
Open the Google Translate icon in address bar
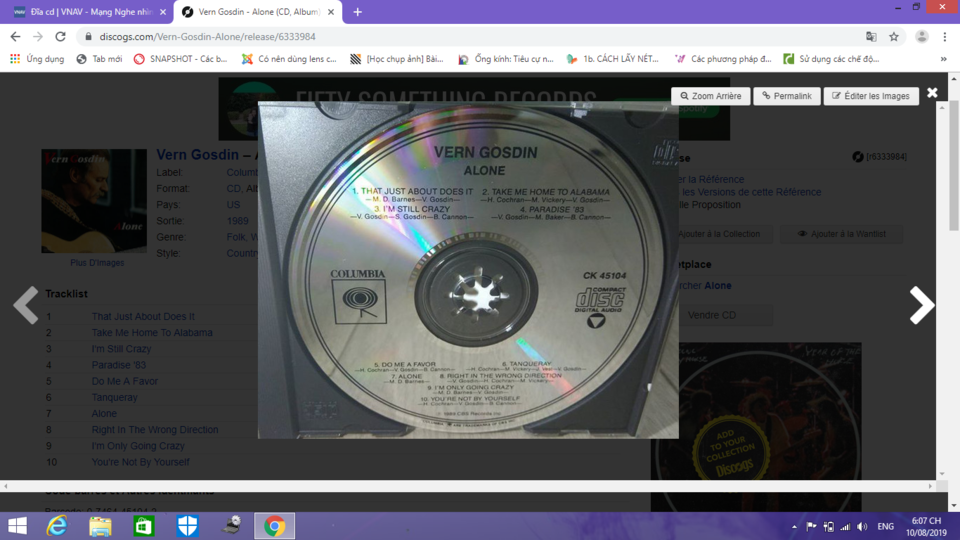pos(871,37)
